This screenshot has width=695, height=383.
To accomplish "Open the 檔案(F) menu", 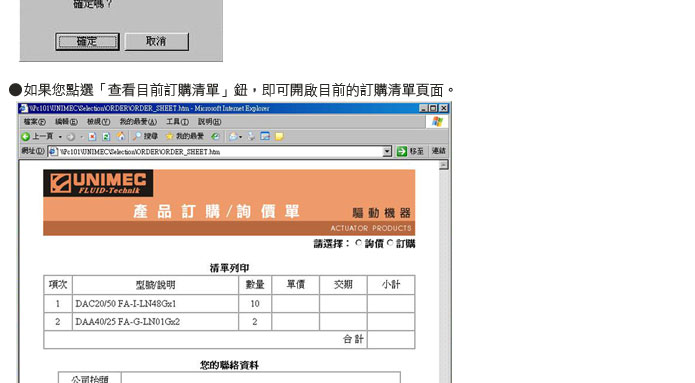I will pos(35,121).
